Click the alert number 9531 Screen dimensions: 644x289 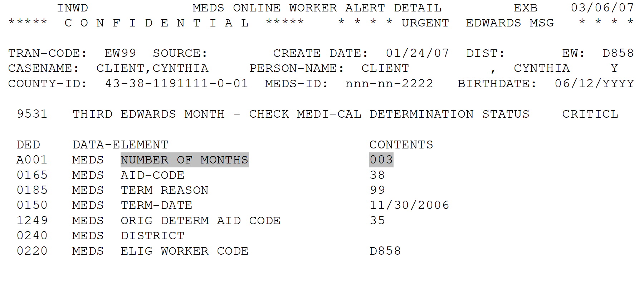32,114
